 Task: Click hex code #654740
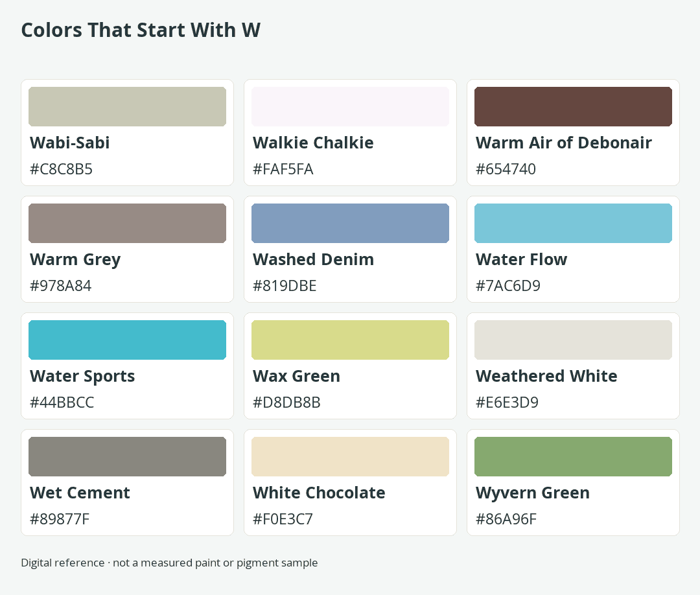click(506, 169)
